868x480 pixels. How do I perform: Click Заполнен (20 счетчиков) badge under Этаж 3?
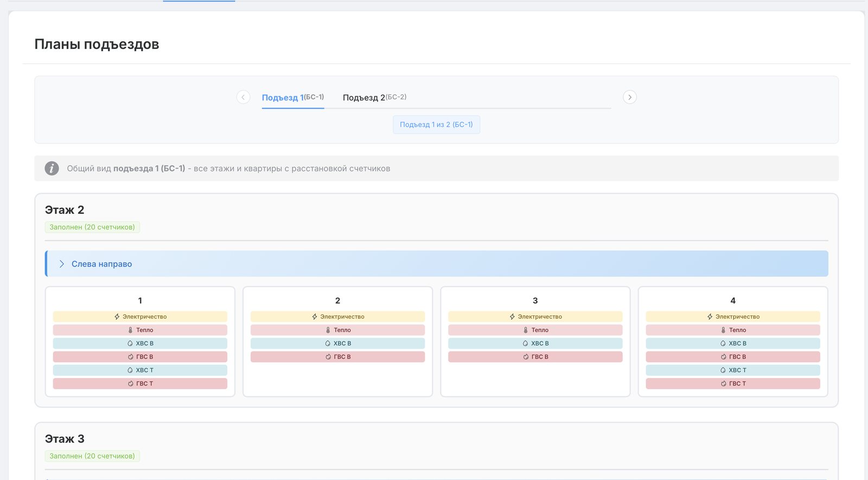[x=92, y=456]
